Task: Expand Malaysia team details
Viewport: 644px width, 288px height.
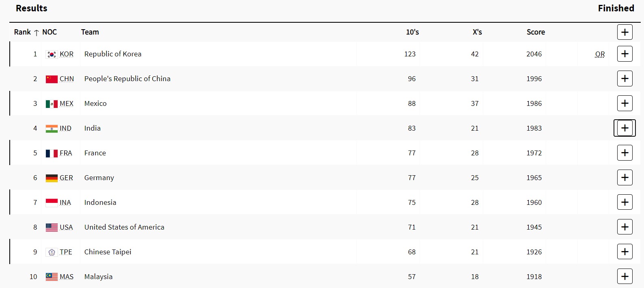Action: tap(625, 277)
